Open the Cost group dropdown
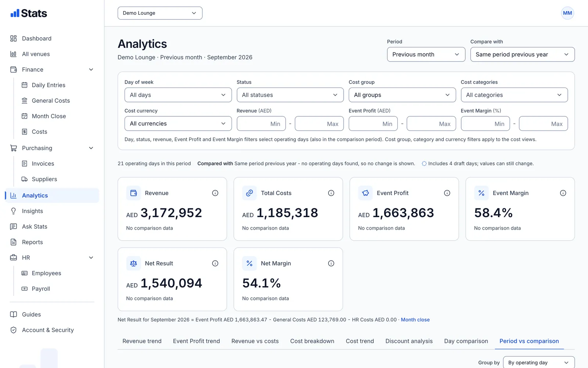Screen dimensions: 588x368 402,95
